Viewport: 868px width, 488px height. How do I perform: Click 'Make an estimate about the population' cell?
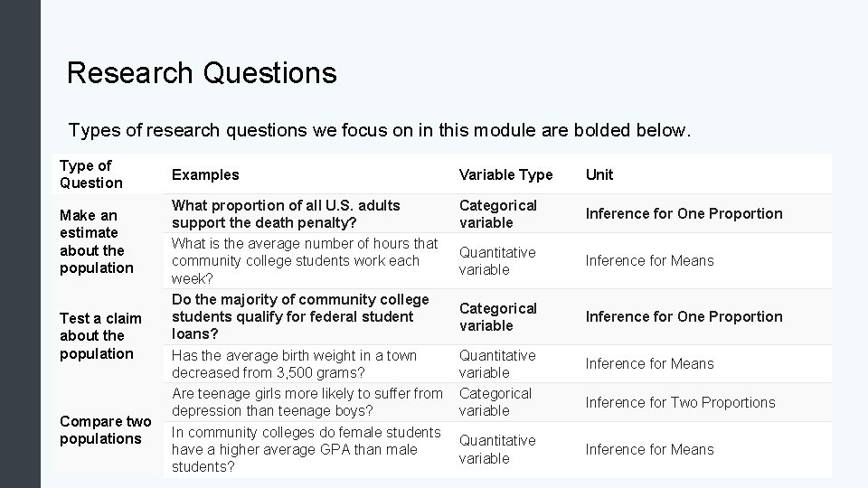tap(96, 241)
